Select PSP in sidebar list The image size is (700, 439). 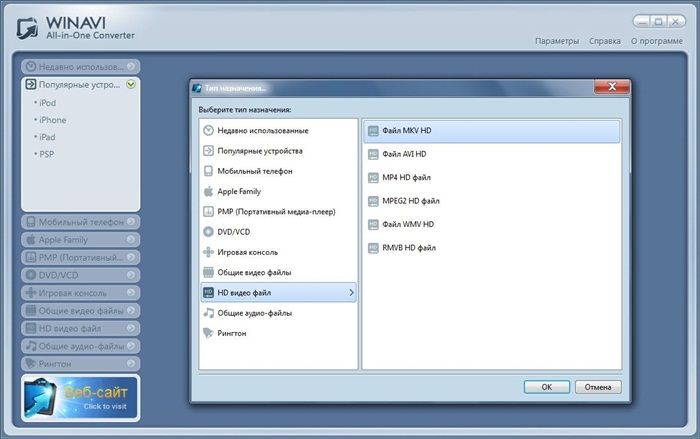pos(46,154)
